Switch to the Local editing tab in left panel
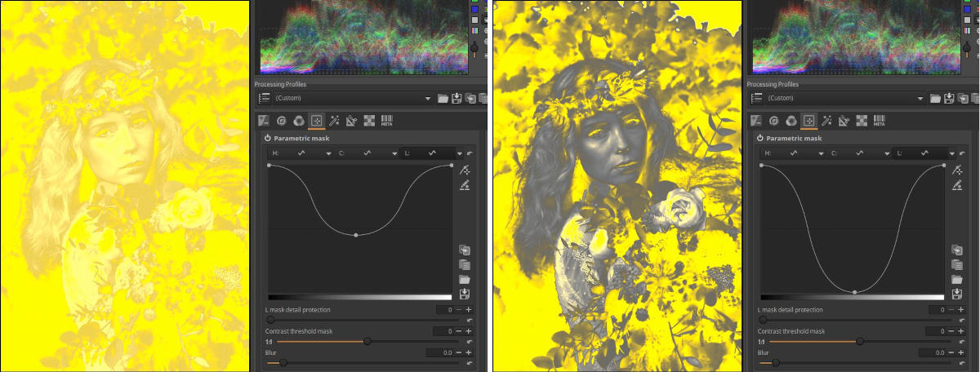Image resolution: width=980 pixels, height=372 pixels. (x=316, y=121)
